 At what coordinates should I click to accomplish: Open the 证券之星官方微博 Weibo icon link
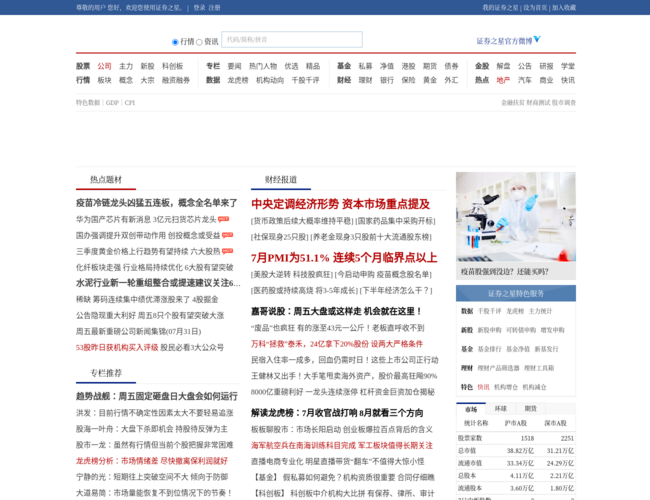point(537,39)
